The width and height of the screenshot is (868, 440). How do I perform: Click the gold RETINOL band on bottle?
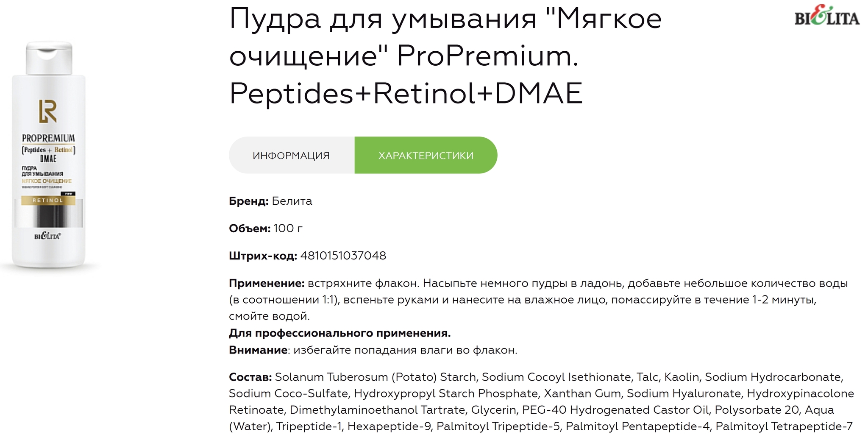pos(48,200)
